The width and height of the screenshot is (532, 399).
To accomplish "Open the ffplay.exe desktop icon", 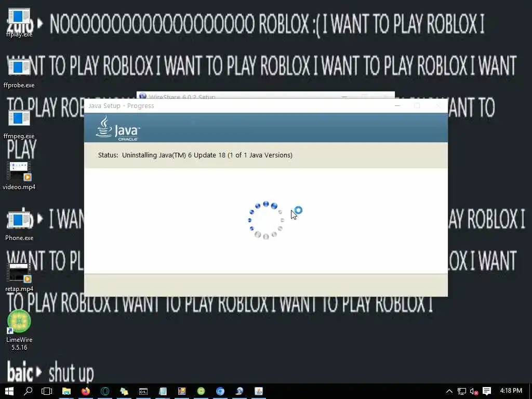I will [19, 22].
